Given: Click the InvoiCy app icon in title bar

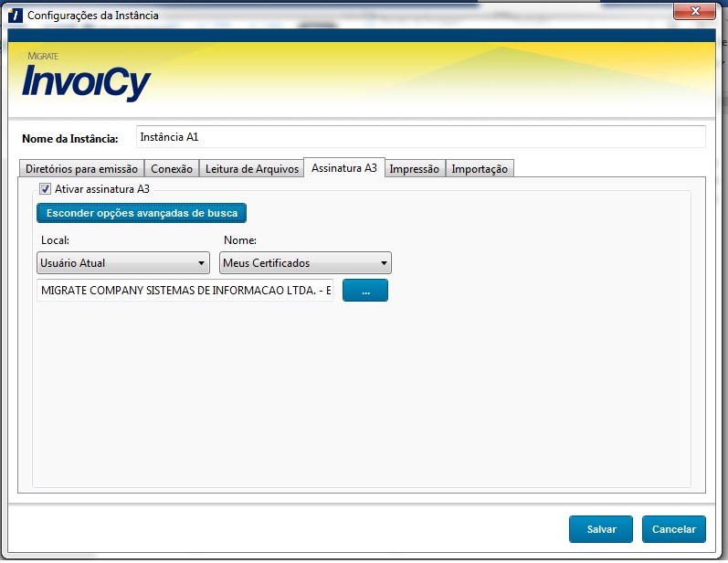Looking at the screenshot, I should tap(14, 15).
